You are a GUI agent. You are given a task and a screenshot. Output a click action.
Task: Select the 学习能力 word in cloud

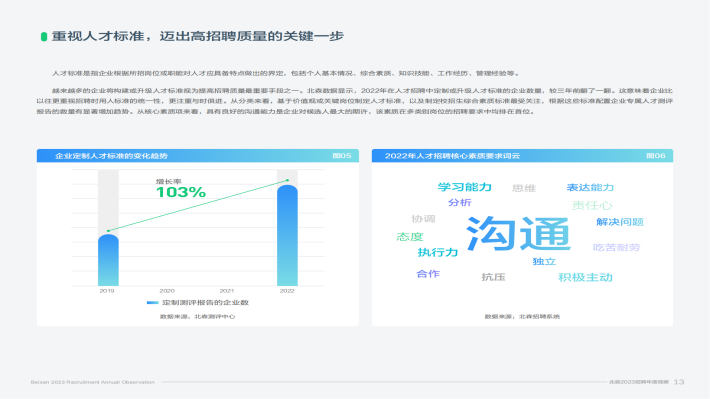click(465, 187)
